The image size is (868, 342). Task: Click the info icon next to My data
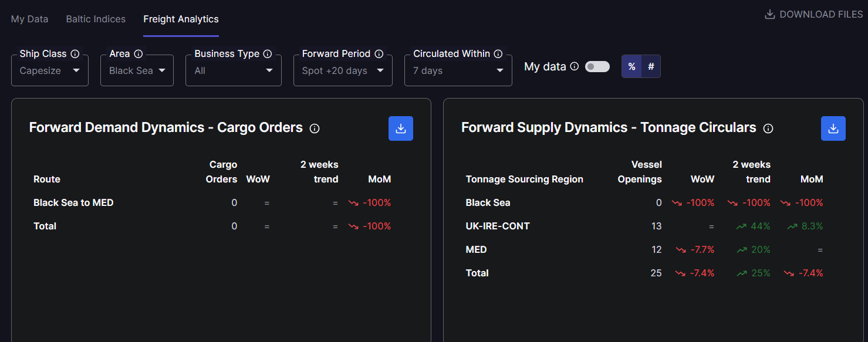pos(575,66)
